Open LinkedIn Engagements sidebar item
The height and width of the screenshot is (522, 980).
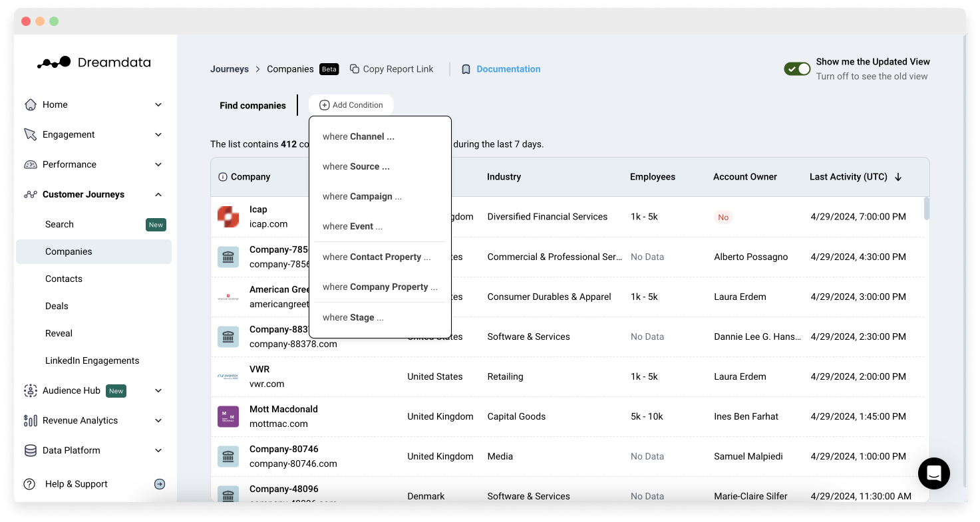click(94, 360)
